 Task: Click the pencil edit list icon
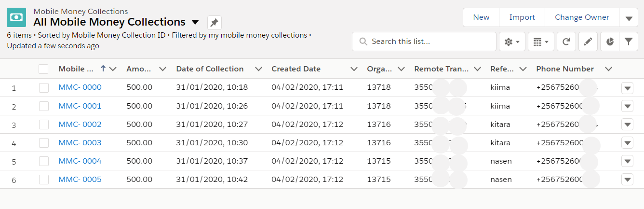(x=588, y=42)
